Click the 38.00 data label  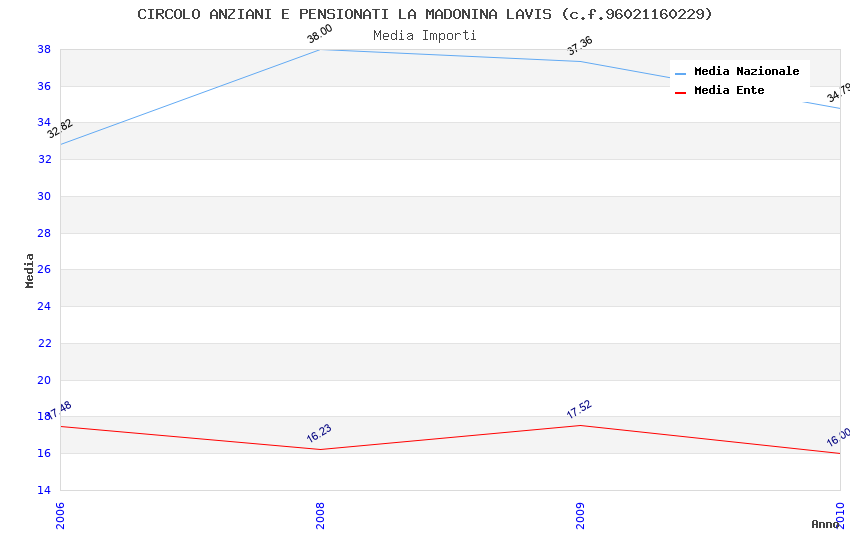pos(319,34)
